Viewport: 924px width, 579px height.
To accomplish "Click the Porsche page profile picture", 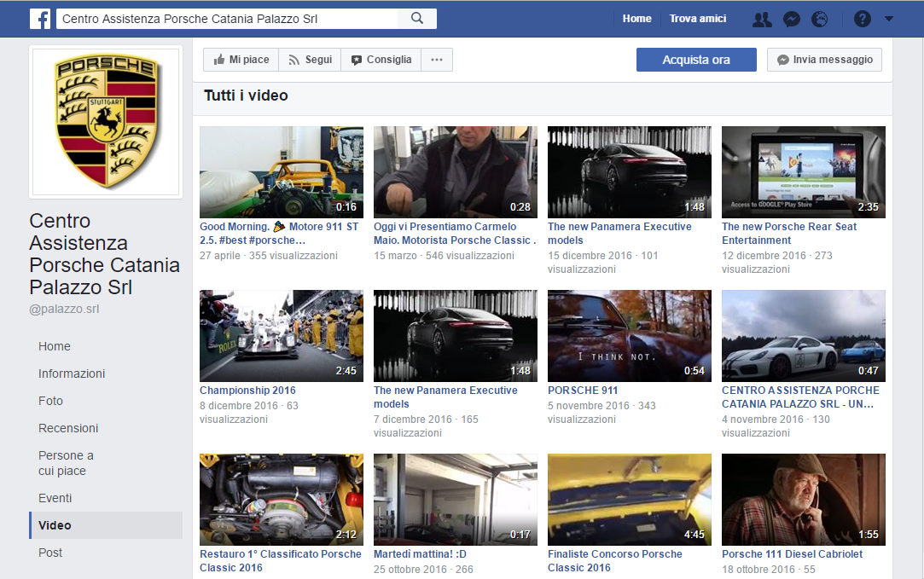I will 106,121.
